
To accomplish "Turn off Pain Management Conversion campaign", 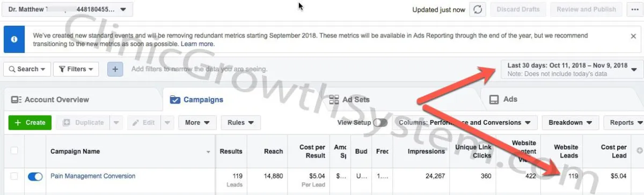I will 35,176.
